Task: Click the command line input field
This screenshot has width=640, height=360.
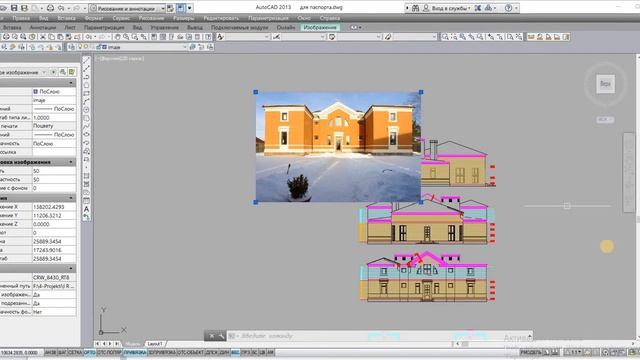Action: tap(380, 336)
